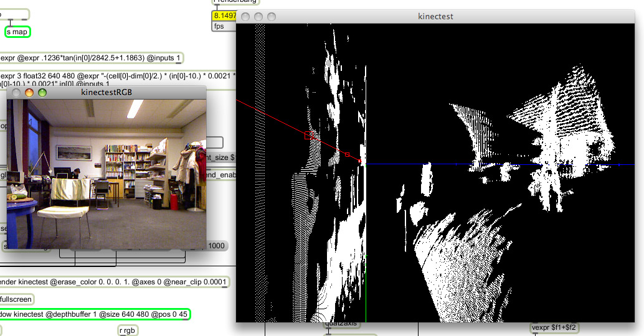Viewport: 644px width, 336px height.
Task: Select the 'r rgb' receive object
Action: 127,330
